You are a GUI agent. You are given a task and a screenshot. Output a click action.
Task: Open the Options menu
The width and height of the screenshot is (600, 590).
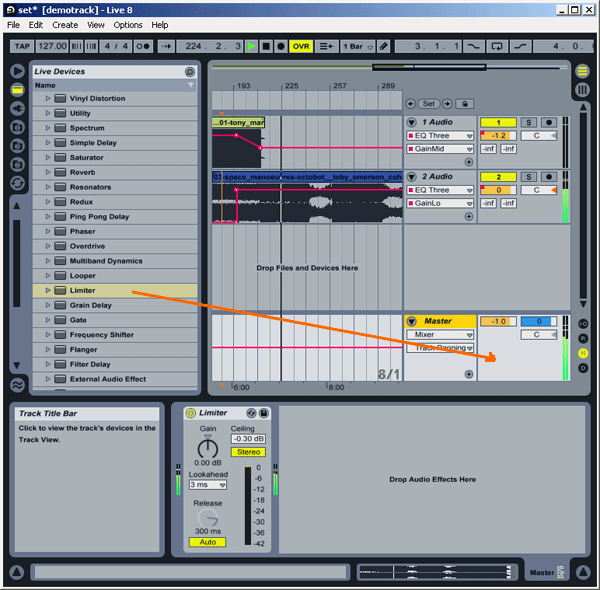click(x=128, y=25)
